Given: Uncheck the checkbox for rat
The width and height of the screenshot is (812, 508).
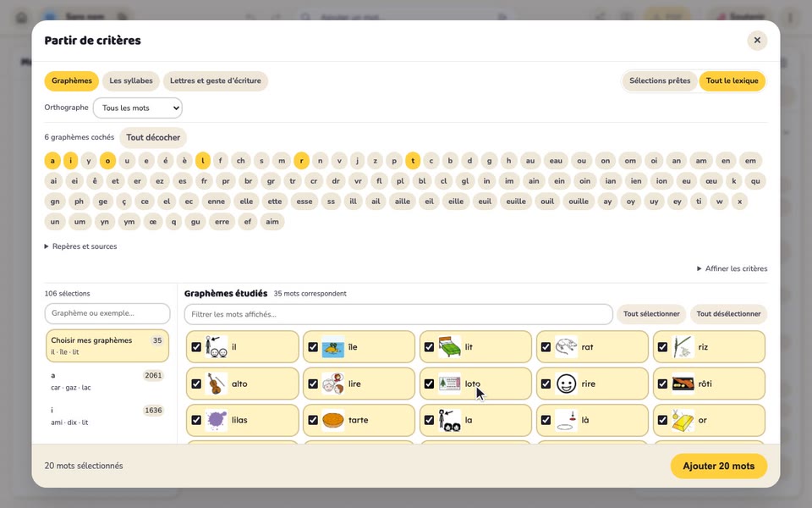Looking at the screenshot, I should pyautogui.click(x=546, y=347).
